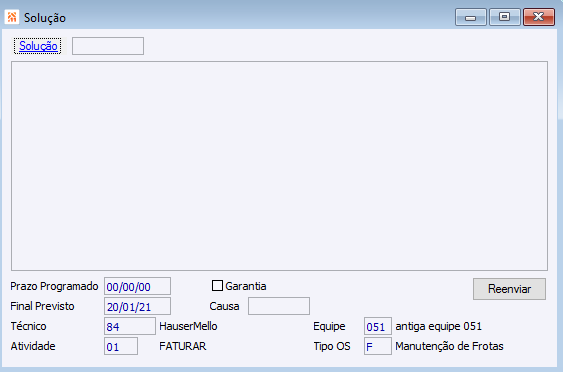Minimize the Solução window
The width and height of the screenshot is (563, 372).
pyautogui.click(x=471, y=17)
